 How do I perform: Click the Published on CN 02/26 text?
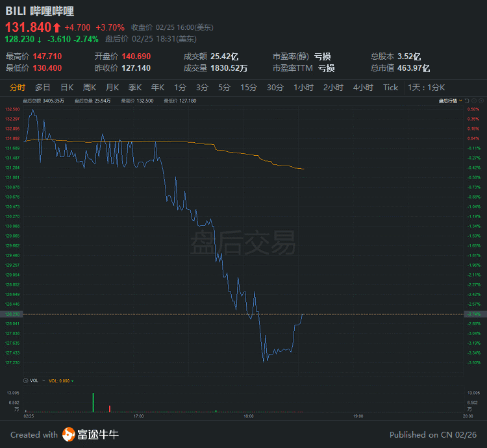point(433,434)
